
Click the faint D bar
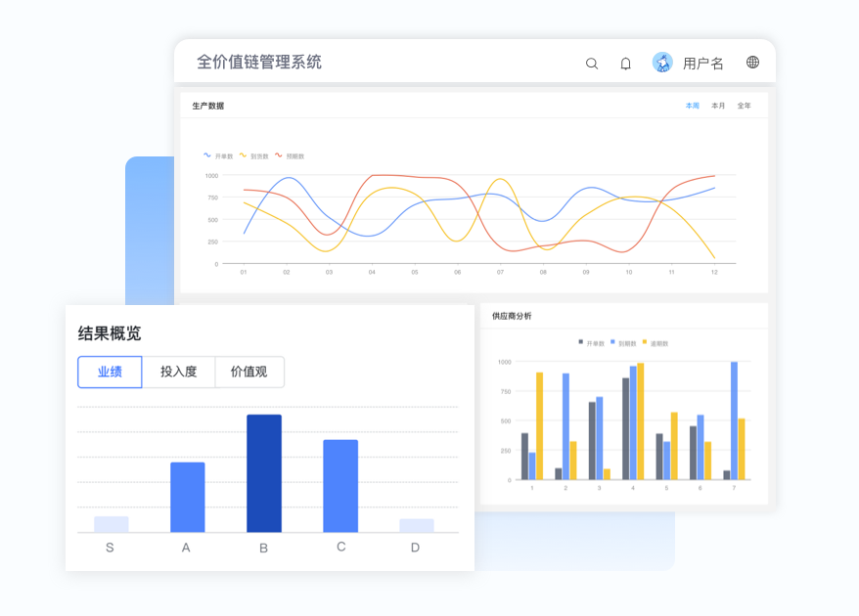417,526
